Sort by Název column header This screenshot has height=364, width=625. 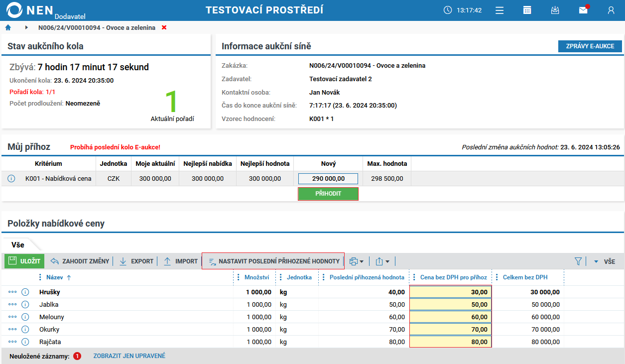(55, 277)
